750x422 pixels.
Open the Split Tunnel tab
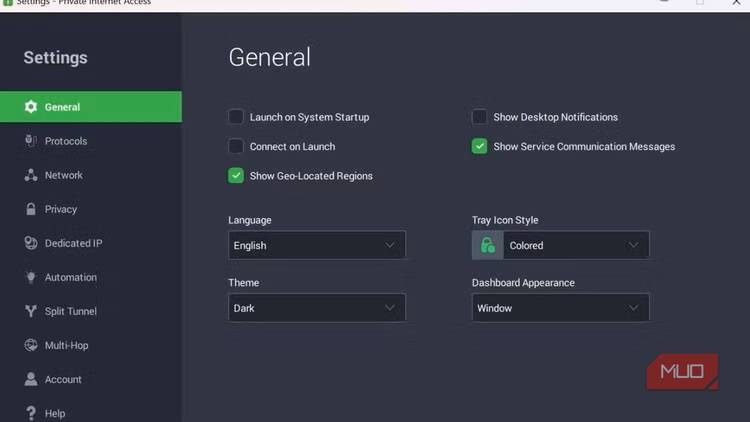(91, 311)
